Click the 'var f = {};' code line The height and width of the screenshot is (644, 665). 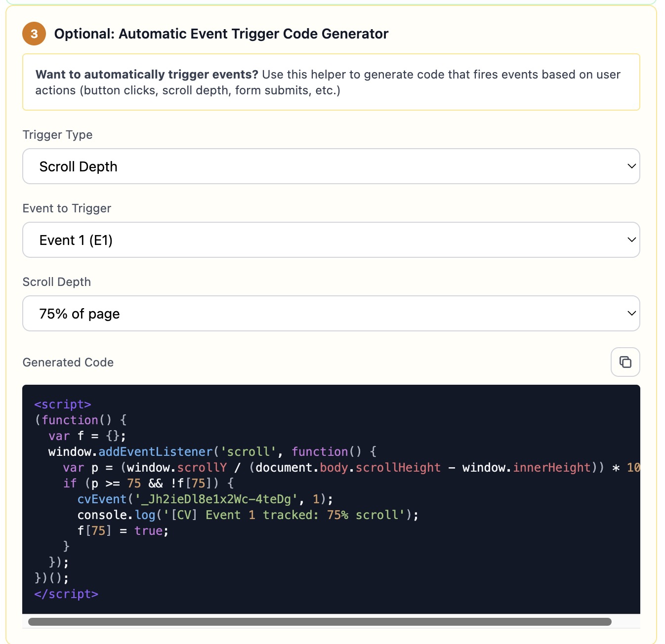tap(87, 436)
